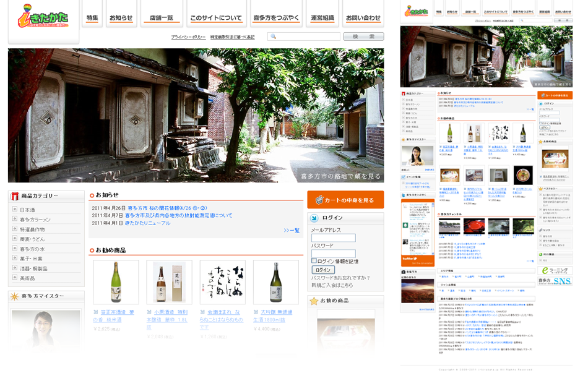Screen dimensions: 588x373
Task: Click the arrow bullet next to 菓子・米菓
Action: click(x=15, y=258)
